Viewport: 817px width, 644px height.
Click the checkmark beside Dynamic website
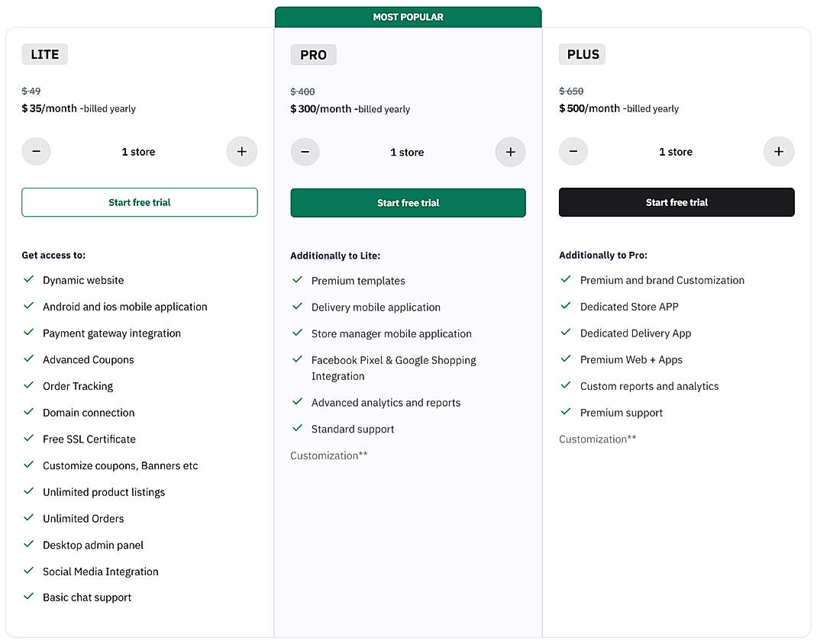click(x=29, y=280)
